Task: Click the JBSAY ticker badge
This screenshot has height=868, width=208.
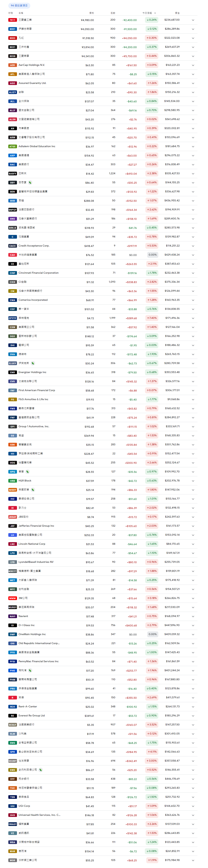Action: click(13, 517)
